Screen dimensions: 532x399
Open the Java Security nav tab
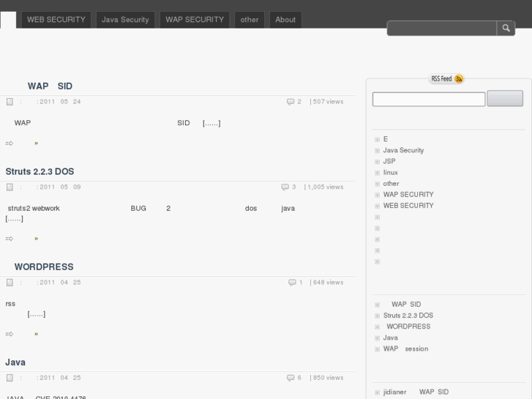tap(125, 20)
